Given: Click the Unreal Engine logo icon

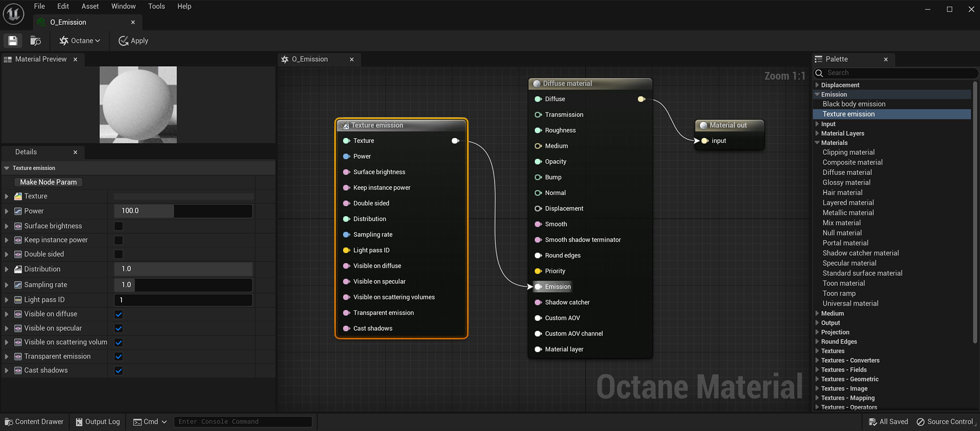Looking at the screenshot, I should click(x=13, y=14).
